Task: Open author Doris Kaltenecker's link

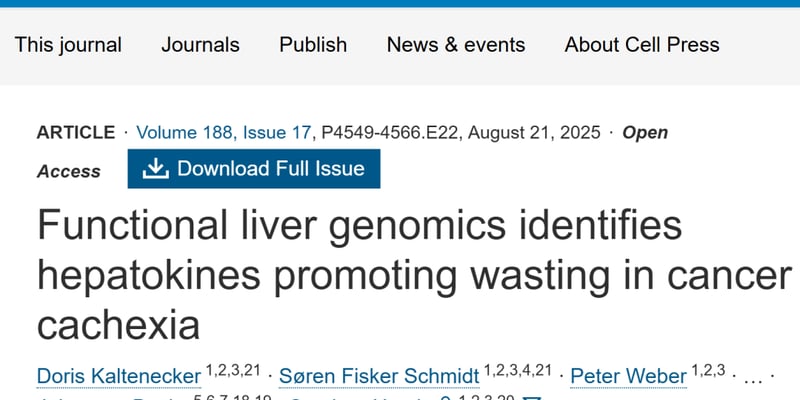Action: point(118,376)
